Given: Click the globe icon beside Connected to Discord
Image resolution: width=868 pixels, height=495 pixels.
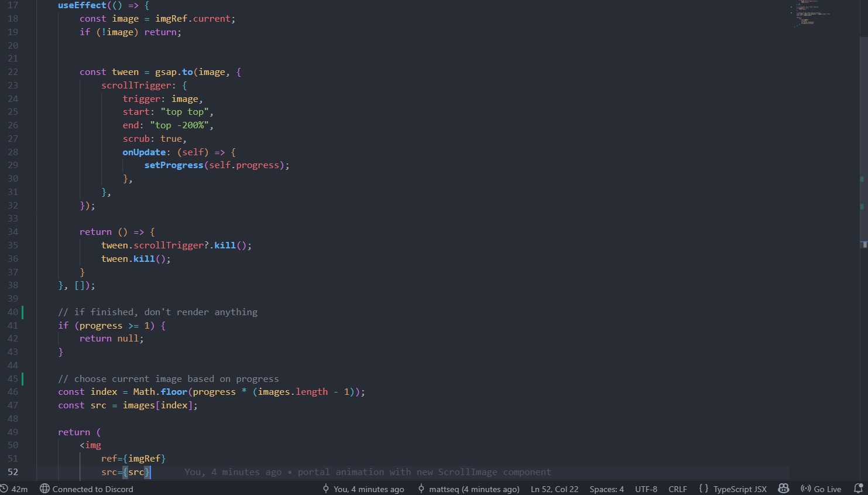Looking at the screenshot, I should click(x=44, y=489).
